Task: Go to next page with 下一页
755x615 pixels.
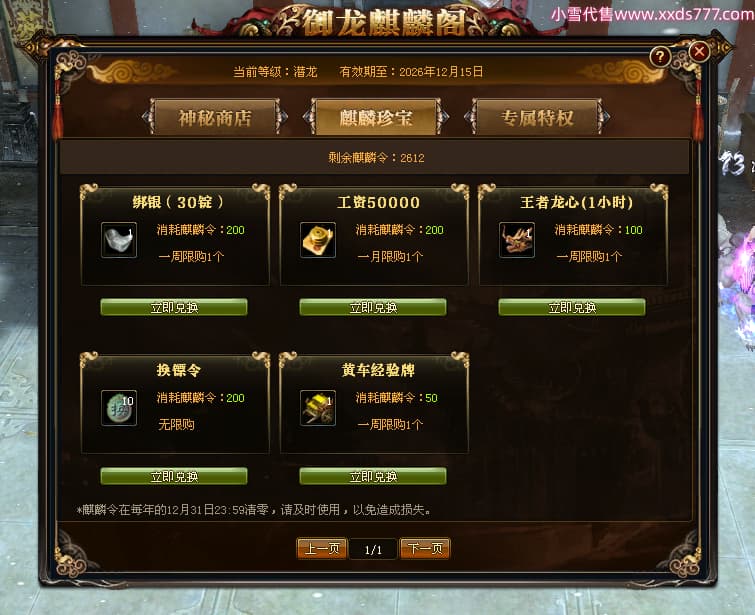Action: tap(425, 549)
